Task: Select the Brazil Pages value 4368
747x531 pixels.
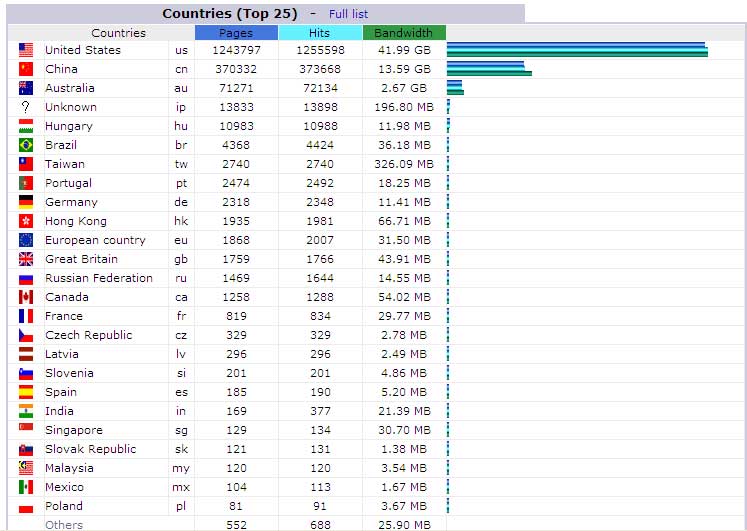Action: tap(236, 145)
